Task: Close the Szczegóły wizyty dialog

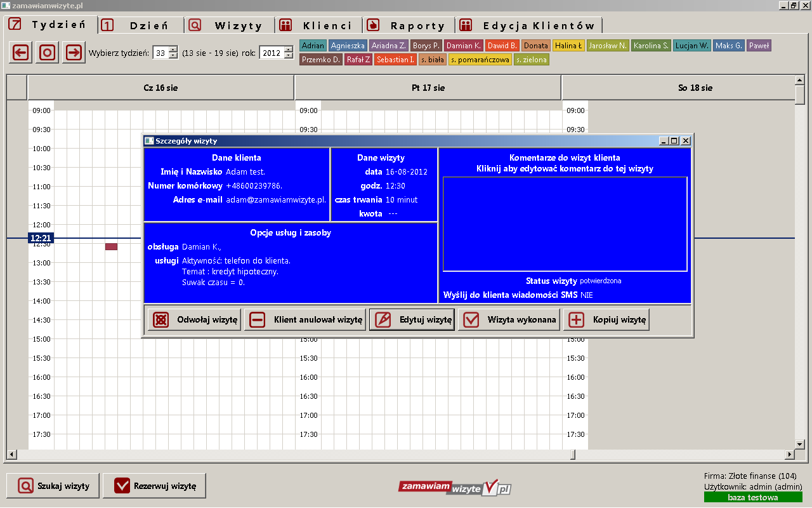Action: [x=685, y=141]
